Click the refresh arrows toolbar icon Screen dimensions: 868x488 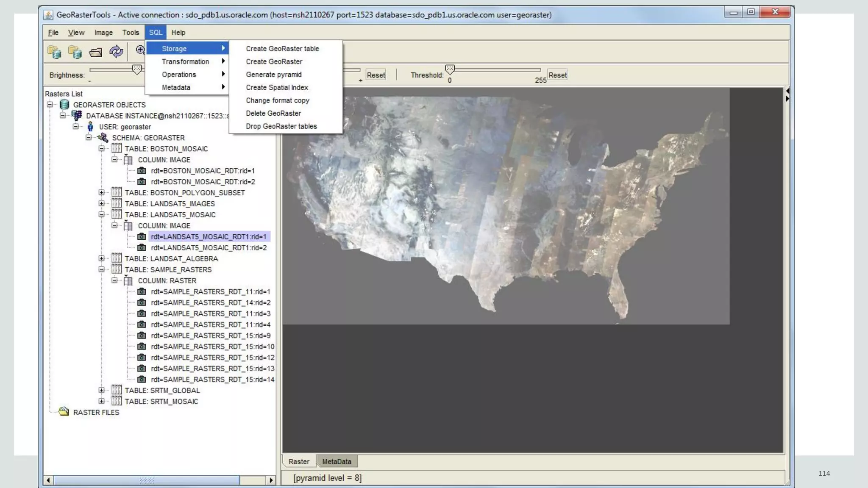click(116, 52)
